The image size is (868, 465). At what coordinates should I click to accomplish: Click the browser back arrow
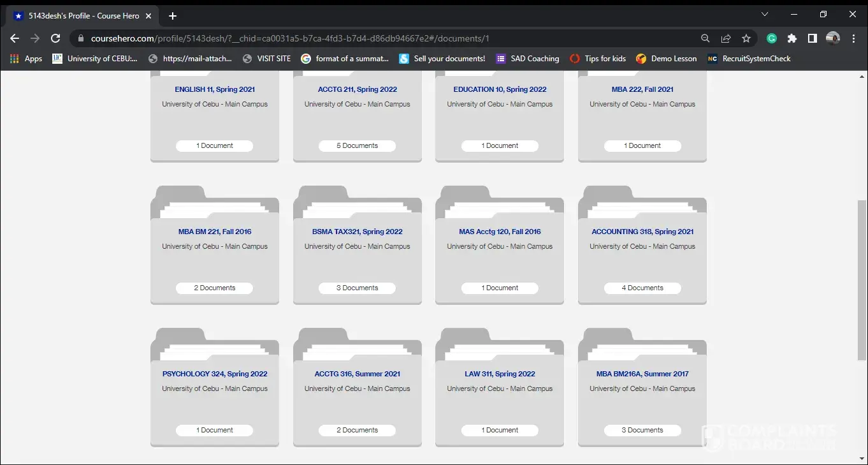pos(15,38)
